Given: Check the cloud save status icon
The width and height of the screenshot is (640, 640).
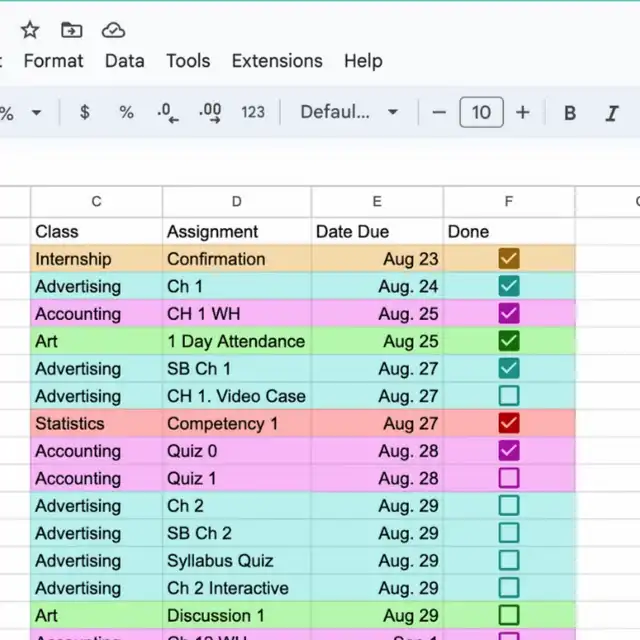Looking at the screenshot, I should coord(114,30).
